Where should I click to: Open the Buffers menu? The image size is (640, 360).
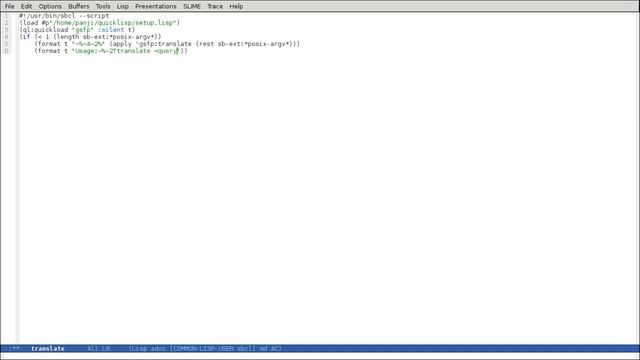[78, 6]
